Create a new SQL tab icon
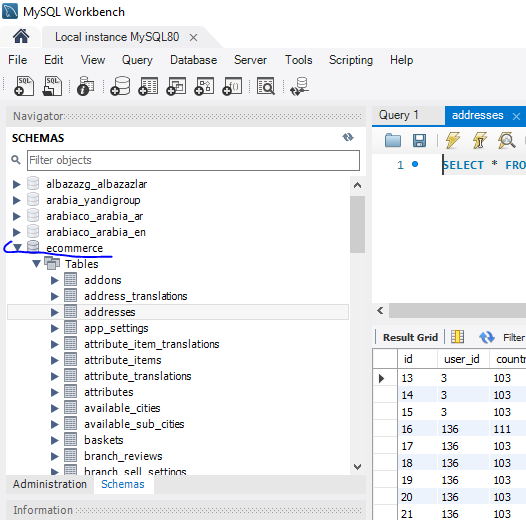This screenshot has height=520, width=526. (24, 86)
